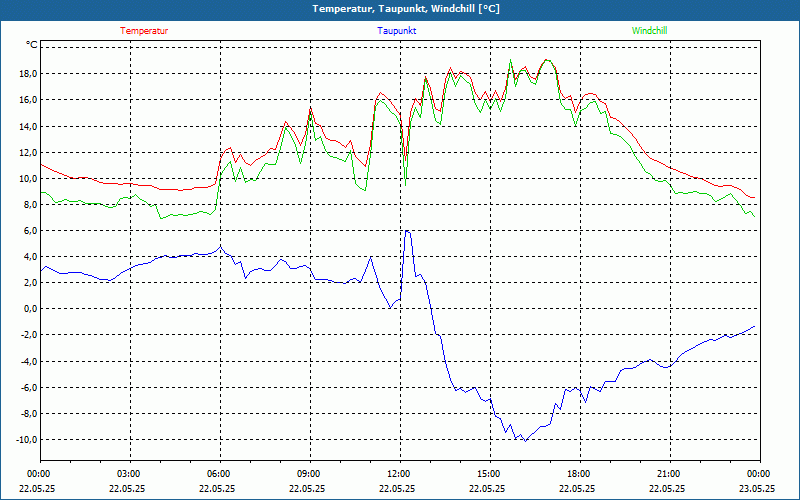The height and width of the screenshot is (500, 800).
Task: Click the 14,0 y-axis value
Action: [28, 126]
